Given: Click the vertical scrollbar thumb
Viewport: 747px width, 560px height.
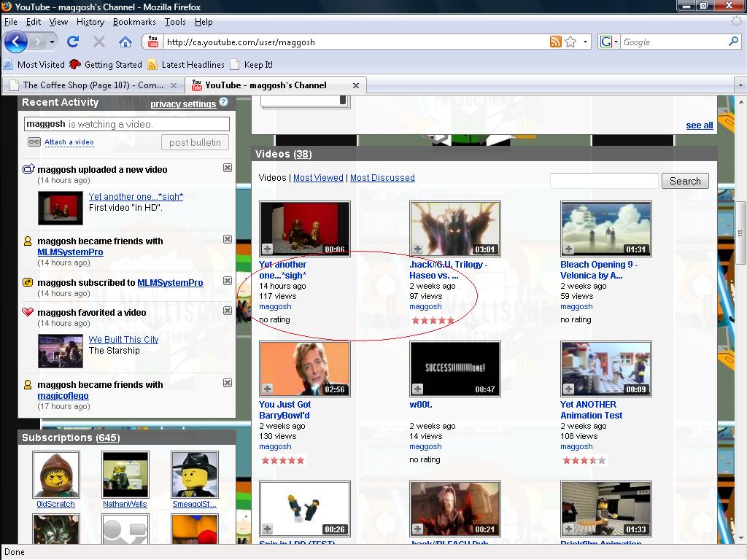Looking at the screenshot, I should tap(740, 233).
